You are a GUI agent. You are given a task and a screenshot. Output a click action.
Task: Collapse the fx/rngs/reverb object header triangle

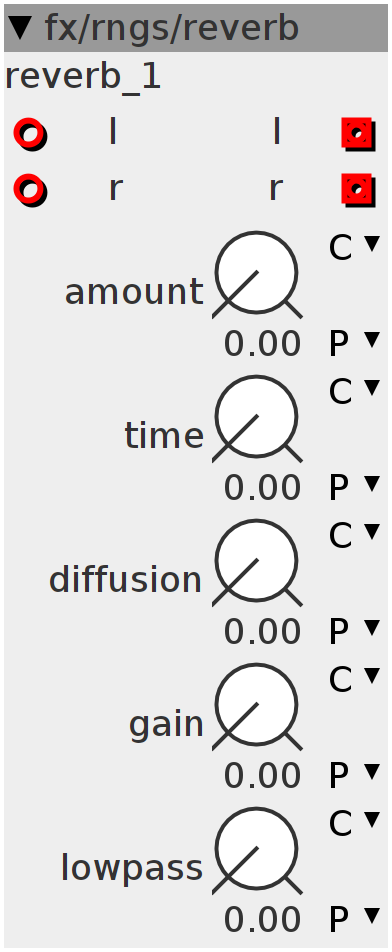click(21, 28)
